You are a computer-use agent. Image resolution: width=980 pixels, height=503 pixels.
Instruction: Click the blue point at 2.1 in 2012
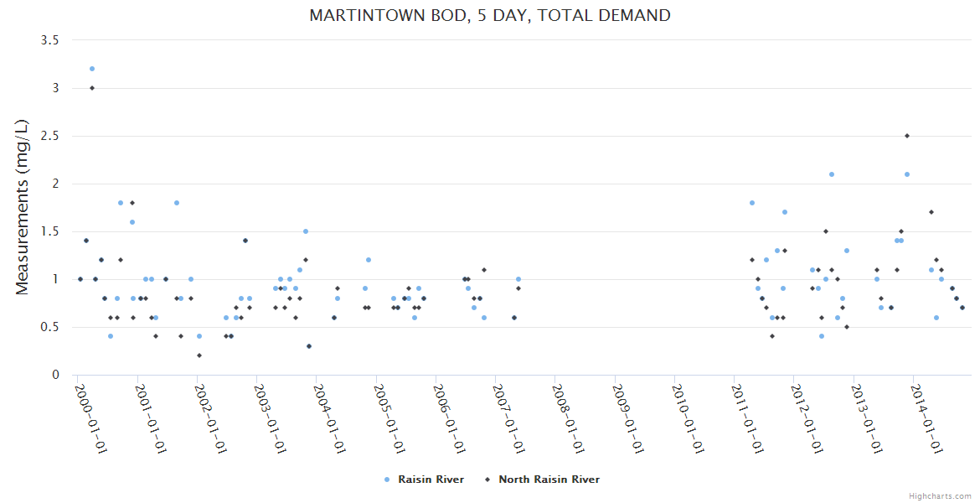(832, 174)
